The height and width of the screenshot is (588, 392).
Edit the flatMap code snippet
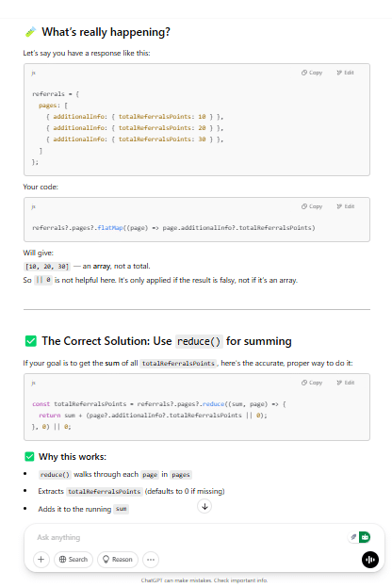click(345, 206)
